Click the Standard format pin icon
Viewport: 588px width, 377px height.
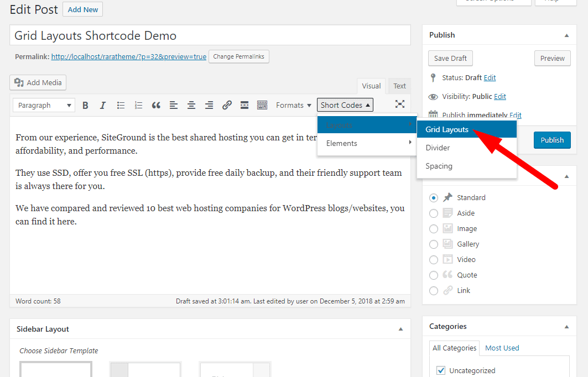447,197
